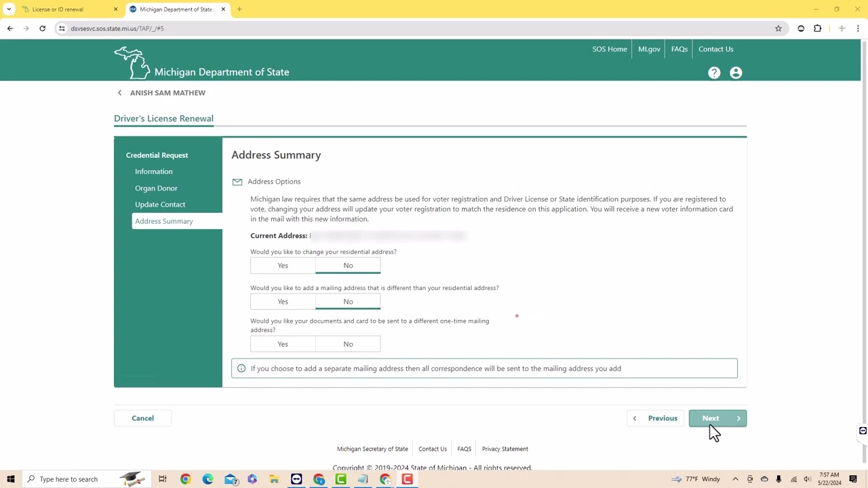Click the browser address bar URL
Viewport: 868px width, 488px height.
pyautogui.click(x=117, y=28)
